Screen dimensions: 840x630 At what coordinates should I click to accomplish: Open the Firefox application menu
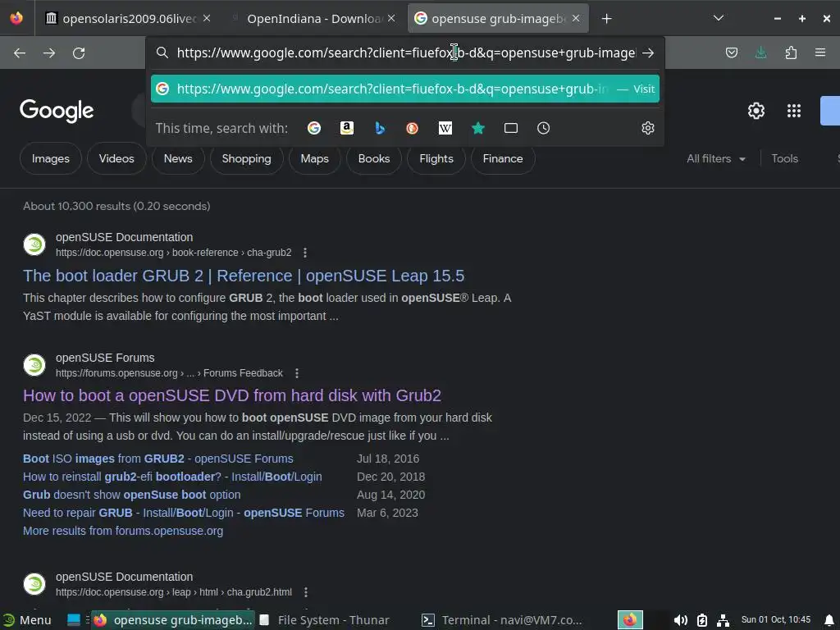click(820, 52)
